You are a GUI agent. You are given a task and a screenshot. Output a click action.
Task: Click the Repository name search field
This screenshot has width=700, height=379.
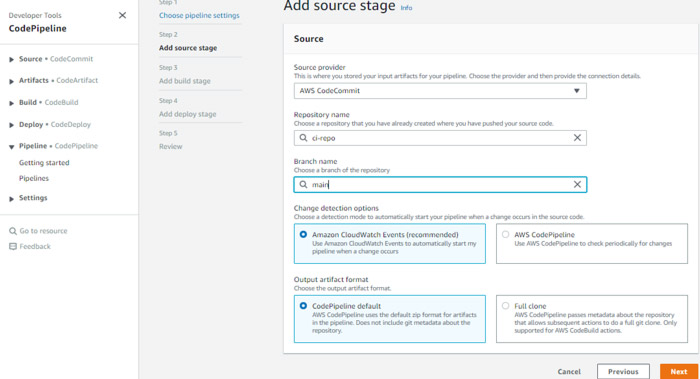440,138
